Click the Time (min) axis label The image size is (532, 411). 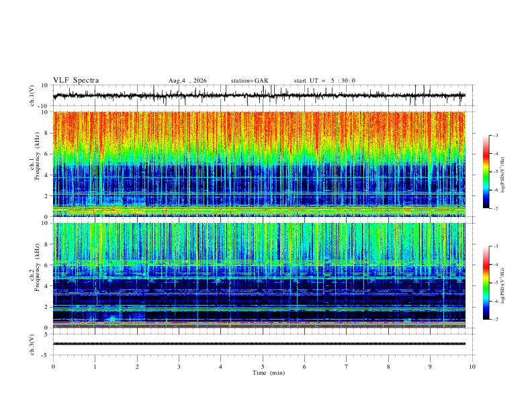tap(269, 373)
